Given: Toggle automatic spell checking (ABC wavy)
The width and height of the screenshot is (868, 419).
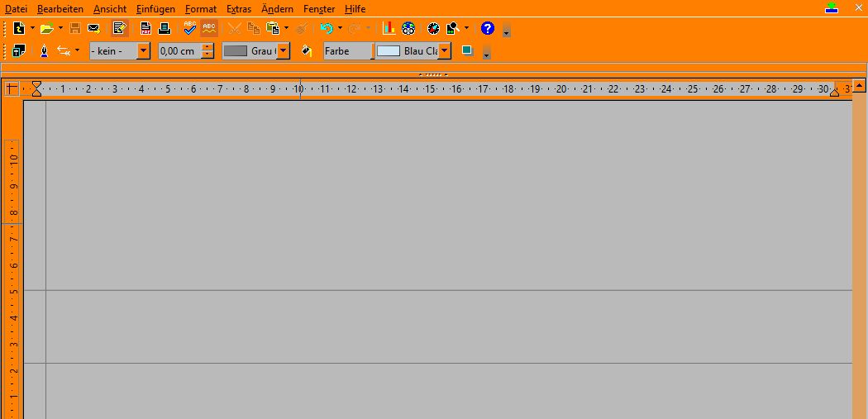Looking at the screenshot, I should [209, 28].
